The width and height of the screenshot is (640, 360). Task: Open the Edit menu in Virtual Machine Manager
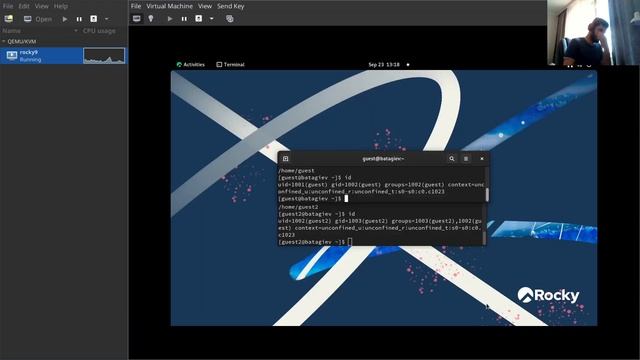[x=24, y=6]
